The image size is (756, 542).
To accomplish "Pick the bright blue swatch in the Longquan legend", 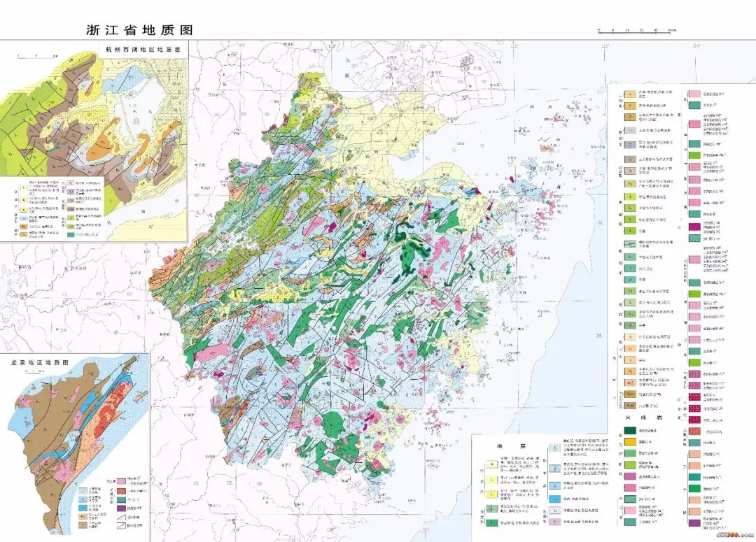I will [x=83, y=508].
